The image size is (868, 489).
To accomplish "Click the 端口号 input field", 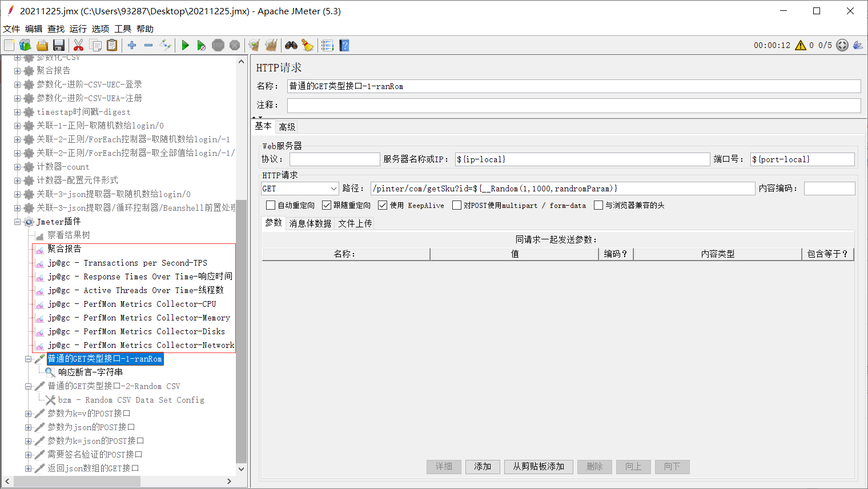I will (802, 159).
